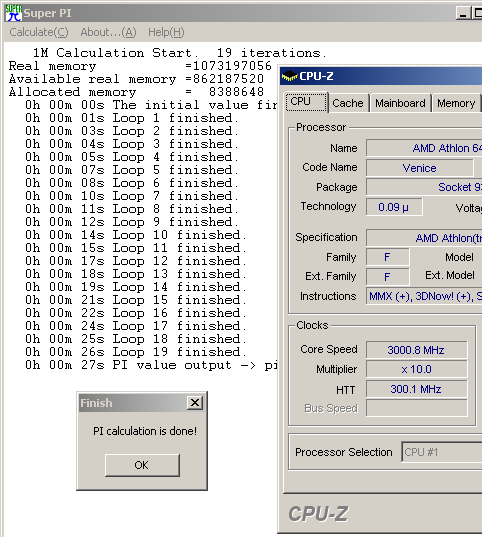Click the Core Speed 3000.8 MHz field
The height and width of the screenshot is (537, 482).
tap(416, 350)
